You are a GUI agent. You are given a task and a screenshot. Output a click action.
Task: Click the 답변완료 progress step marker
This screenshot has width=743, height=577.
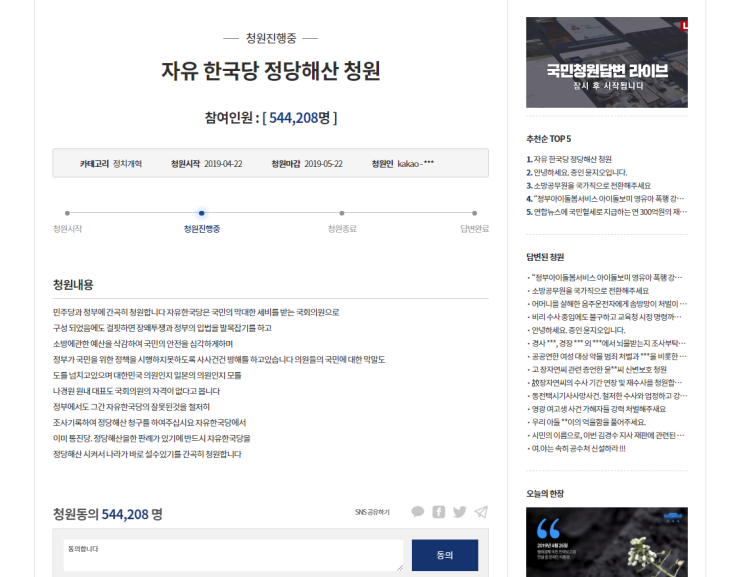pos(474,213)
